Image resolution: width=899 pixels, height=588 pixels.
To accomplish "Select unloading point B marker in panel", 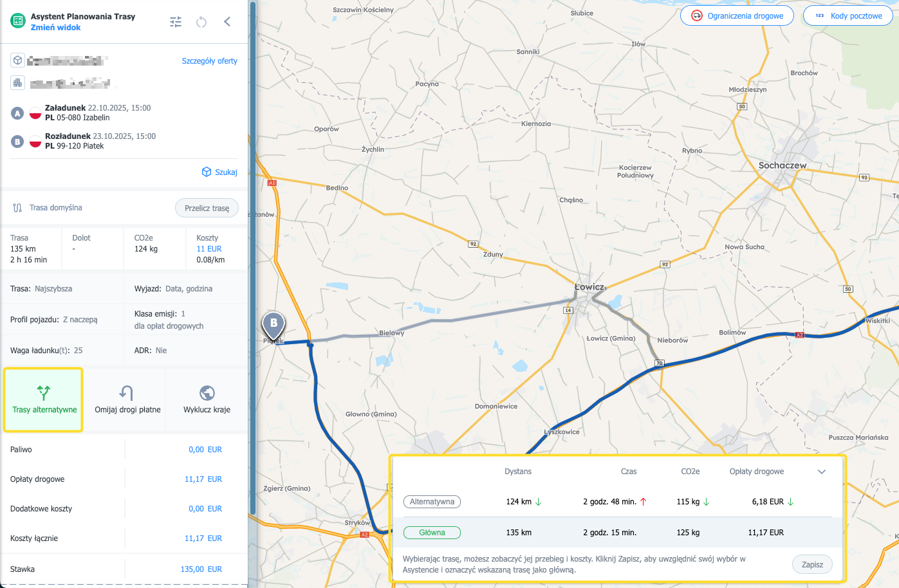I will pos(17,142).
